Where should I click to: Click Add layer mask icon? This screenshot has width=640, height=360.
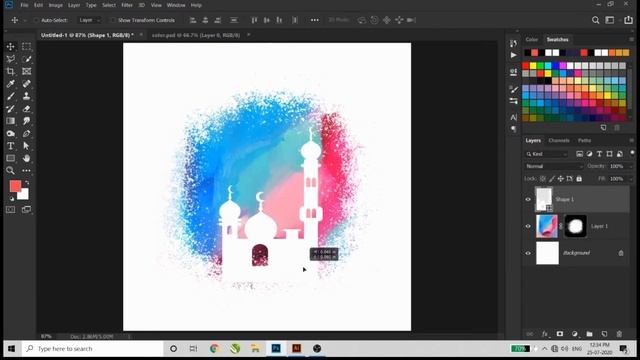(x=560, y=334)
